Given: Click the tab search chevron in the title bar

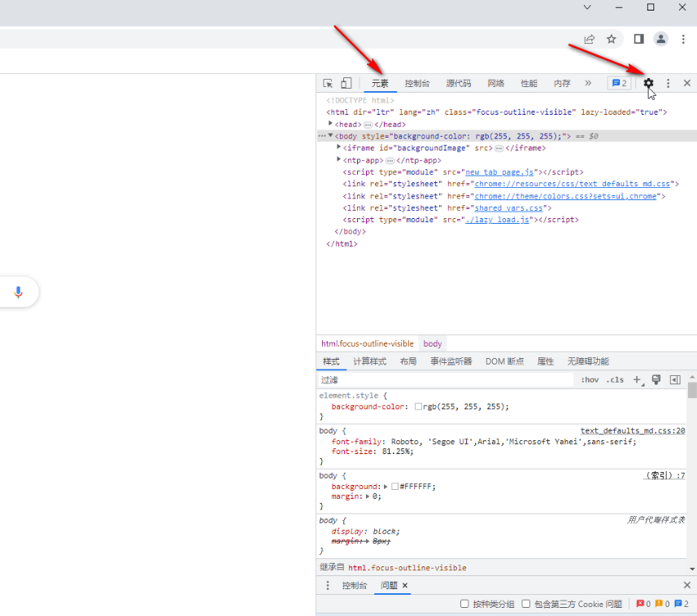Looking at the screenshot, I should 587,7.
